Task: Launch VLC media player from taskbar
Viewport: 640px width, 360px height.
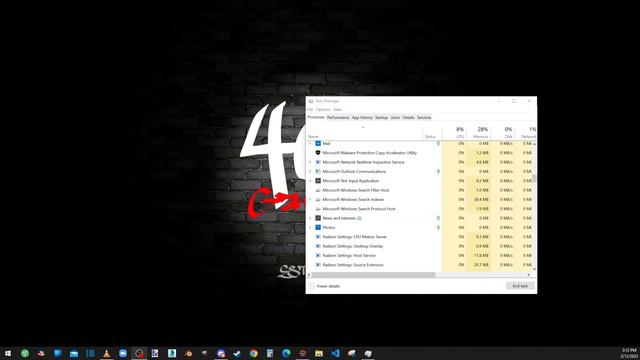Action: (x=107, y=353)
